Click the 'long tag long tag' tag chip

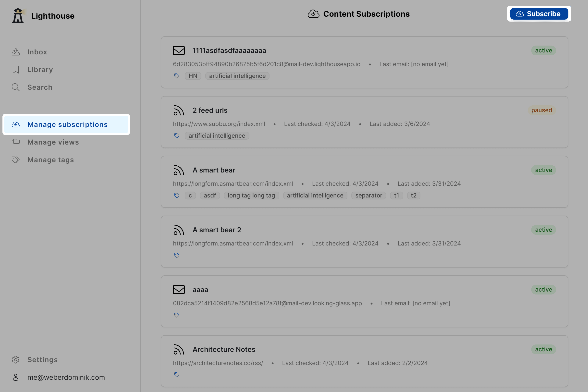point(251,196)
